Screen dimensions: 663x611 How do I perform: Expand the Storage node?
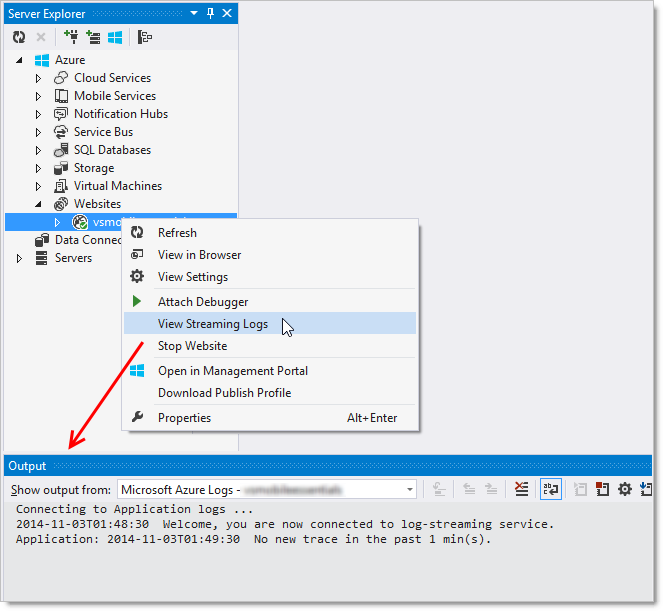(x=38, y=168)
